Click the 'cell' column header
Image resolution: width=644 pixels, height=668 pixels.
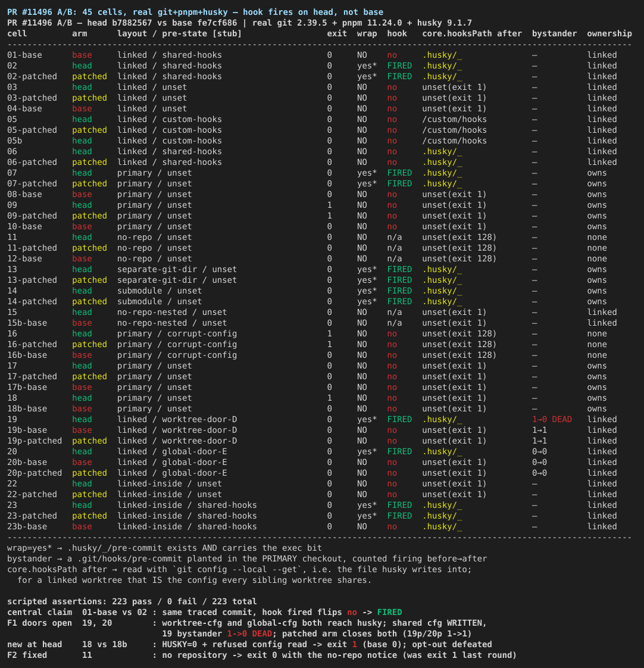pos(17,33)
